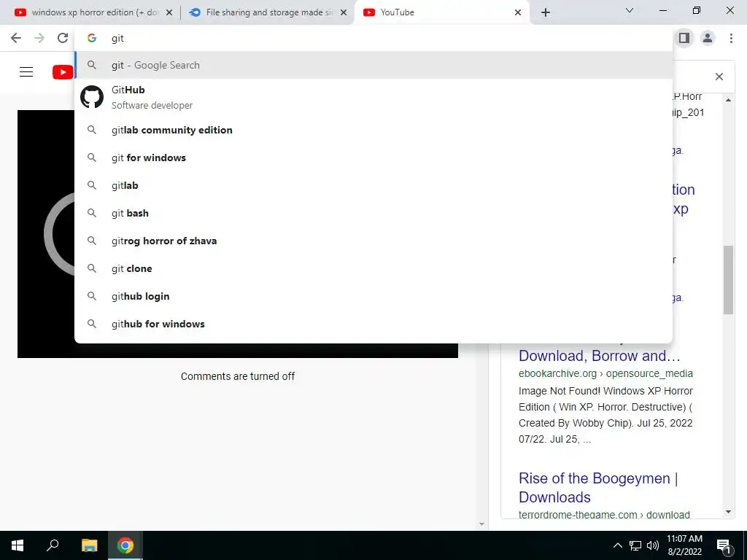Open File Explorer from the taskbar
The height and width of the screenshot is (560, 747).
point(89,545)
